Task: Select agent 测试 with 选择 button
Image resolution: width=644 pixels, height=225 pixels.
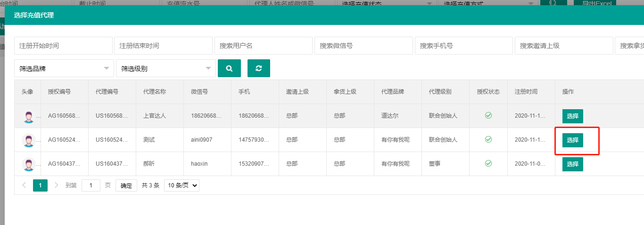Action: (572, 140)
